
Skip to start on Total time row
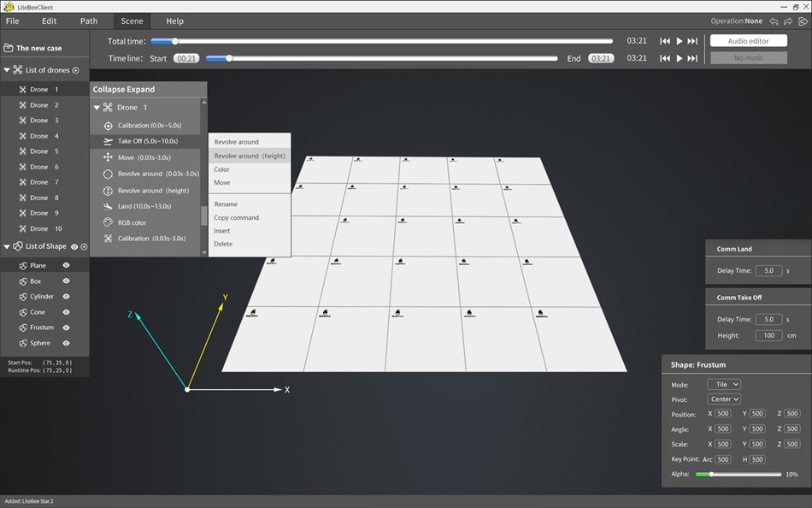point(665,41)
